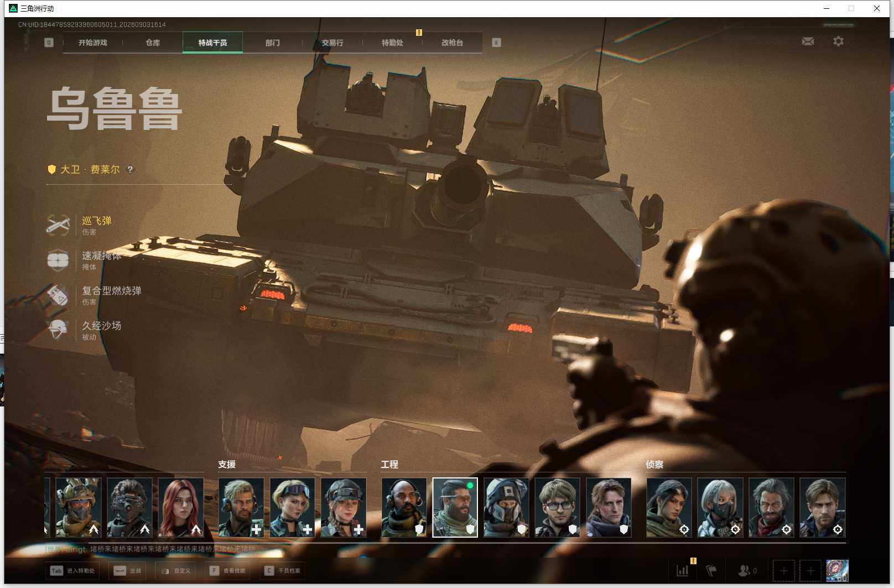View the 速凝掩体 skill icon
Screen dimensions: 894x588
(x=58, y=260)
